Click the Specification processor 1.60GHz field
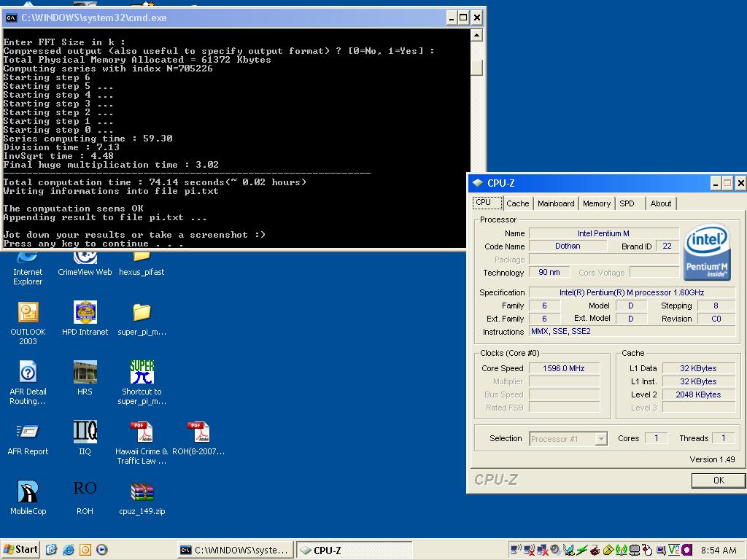 pos(632,292)
